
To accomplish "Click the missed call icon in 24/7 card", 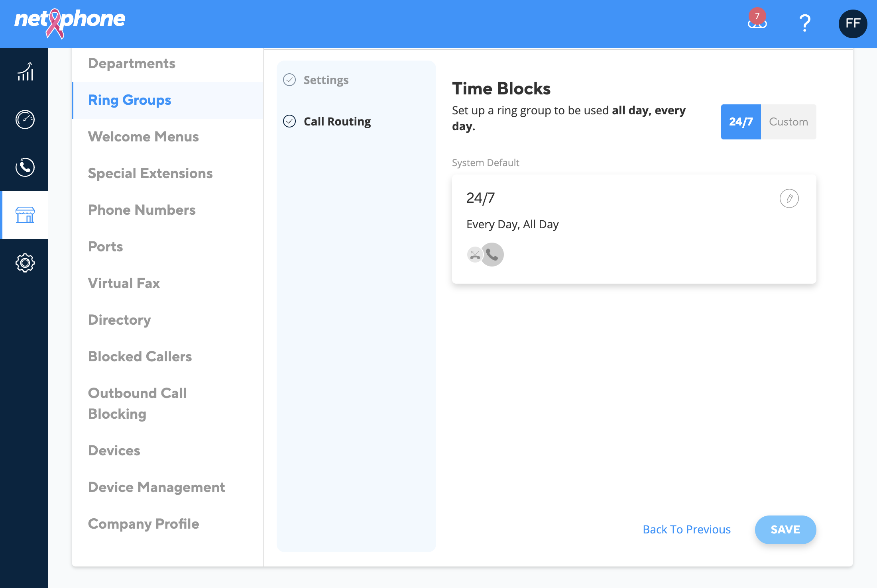I will [x=475, y=255].
